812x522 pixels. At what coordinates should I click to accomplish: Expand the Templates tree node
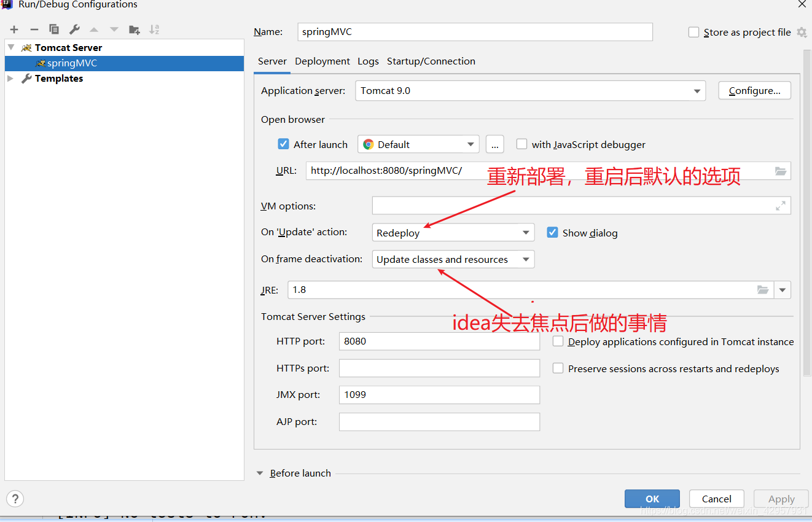[10, 79]
